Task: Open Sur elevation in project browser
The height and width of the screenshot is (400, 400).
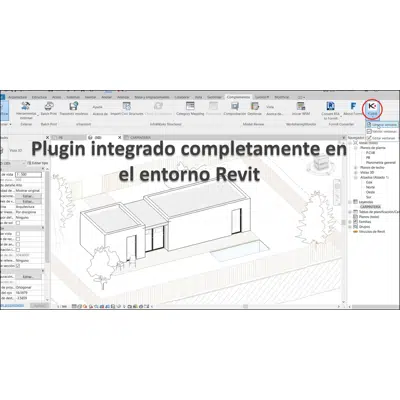Action: [x=369, y=197]
